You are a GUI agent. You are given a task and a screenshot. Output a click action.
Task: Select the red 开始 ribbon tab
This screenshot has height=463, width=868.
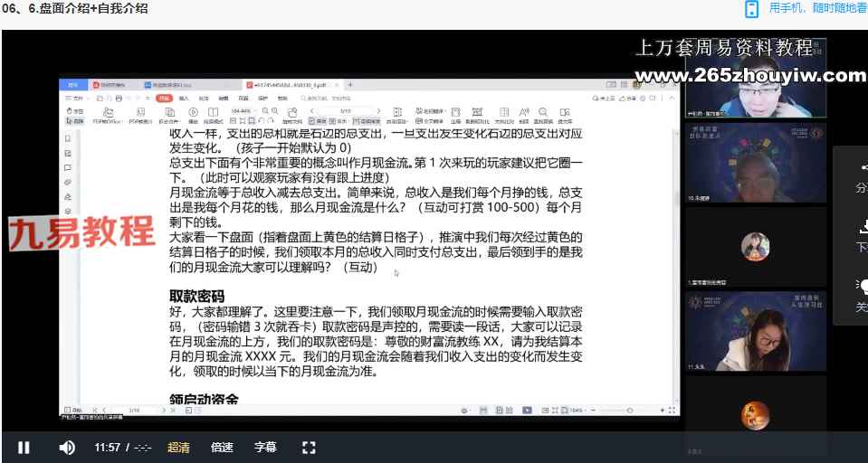163,98
